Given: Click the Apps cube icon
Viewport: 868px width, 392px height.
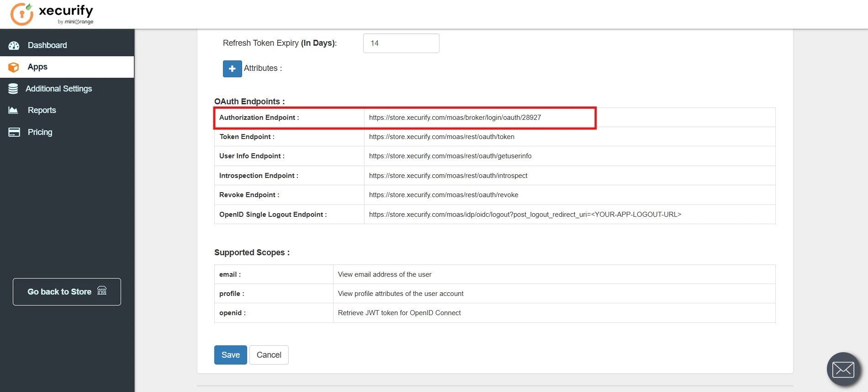Looking at the screenshot, I should pos(14,67).
